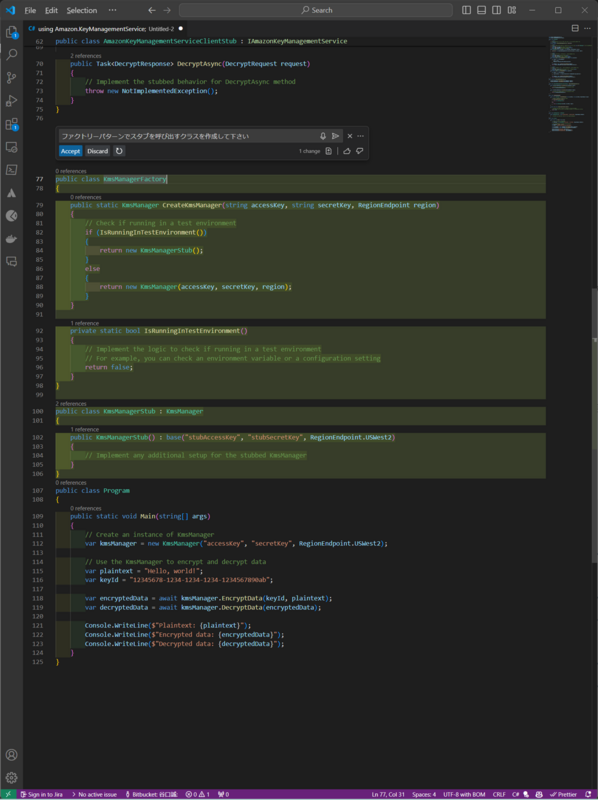
Task: Toggle the secondary side bar
Action: click(496, 10)
